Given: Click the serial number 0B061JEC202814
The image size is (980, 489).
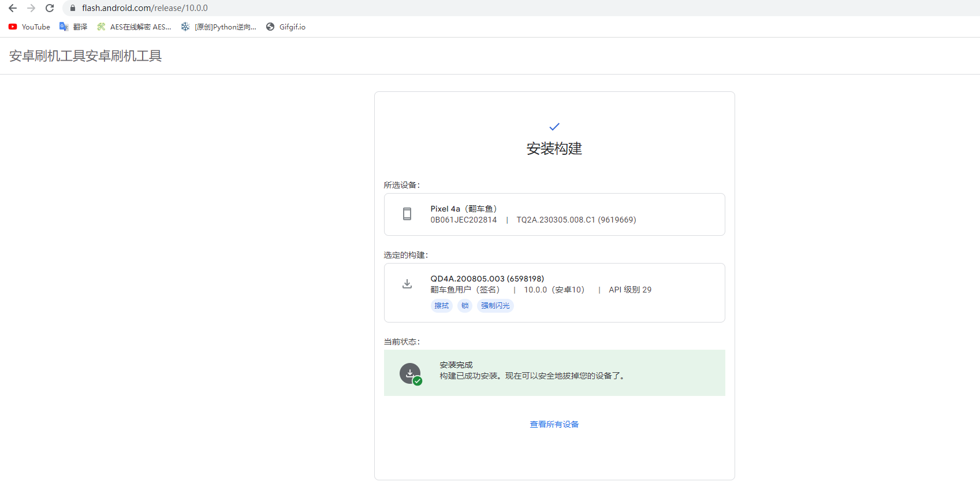Looking at the screenshot, I should pyautogui.click(x=464, y=220).
